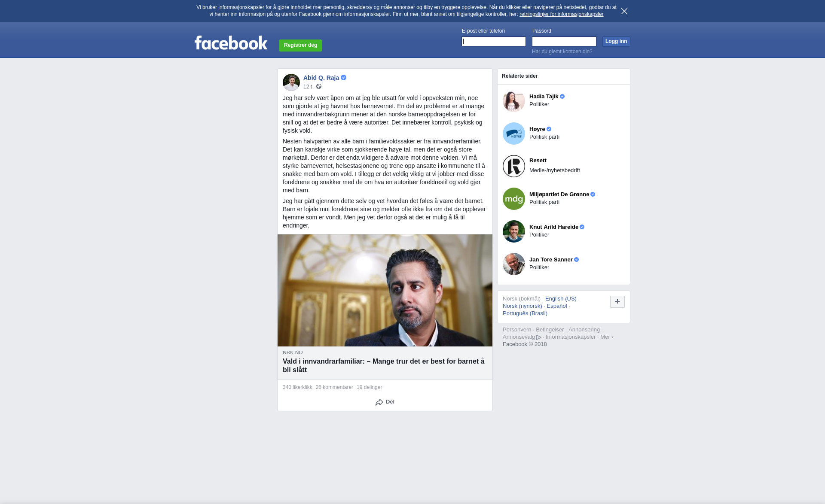Focus the Passord input field
The width and height of the screenshot is (825, 504).
point(564,41)
